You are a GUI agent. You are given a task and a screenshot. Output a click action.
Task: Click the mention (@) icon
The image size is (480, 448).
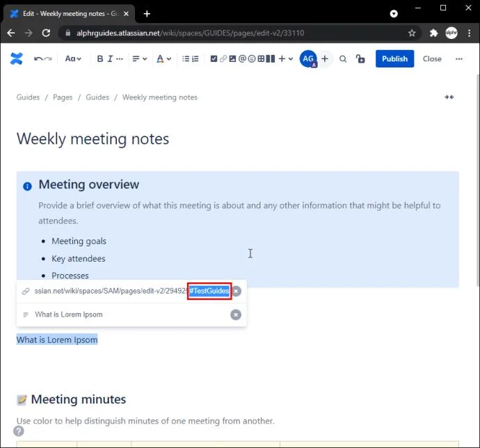click(242, 59)
